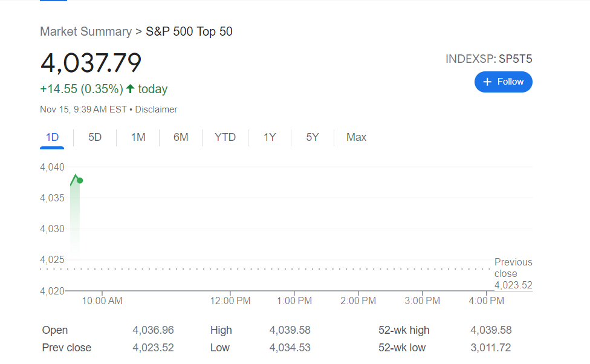Click the 52-wk high value 4,039.58
The height and width of the screenshot is (364, 590).
pos(491,330)
